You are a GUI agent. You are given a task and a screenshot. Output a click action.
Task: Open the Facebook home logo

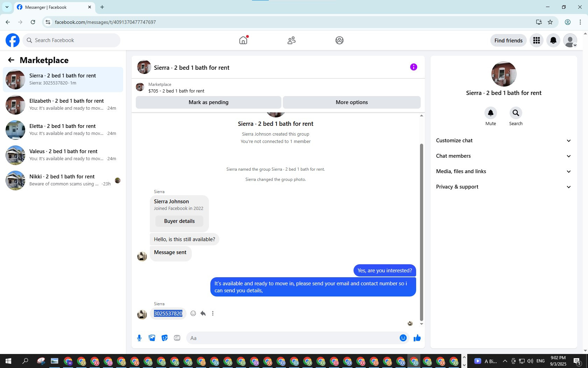[x=13, y=40]
